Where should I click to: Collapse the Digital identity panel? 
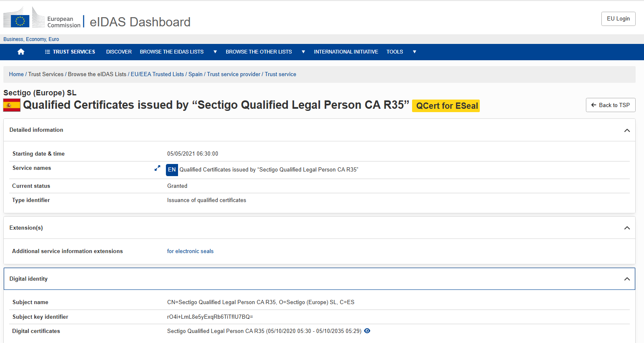click(x=627, y=279)
